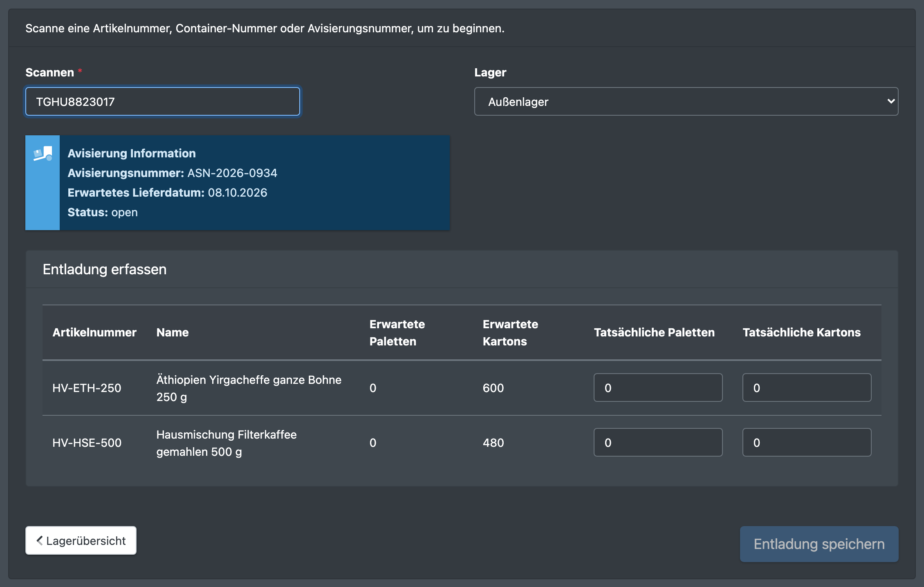Select article number HV-HSE-500

click(x=87, y=443)
